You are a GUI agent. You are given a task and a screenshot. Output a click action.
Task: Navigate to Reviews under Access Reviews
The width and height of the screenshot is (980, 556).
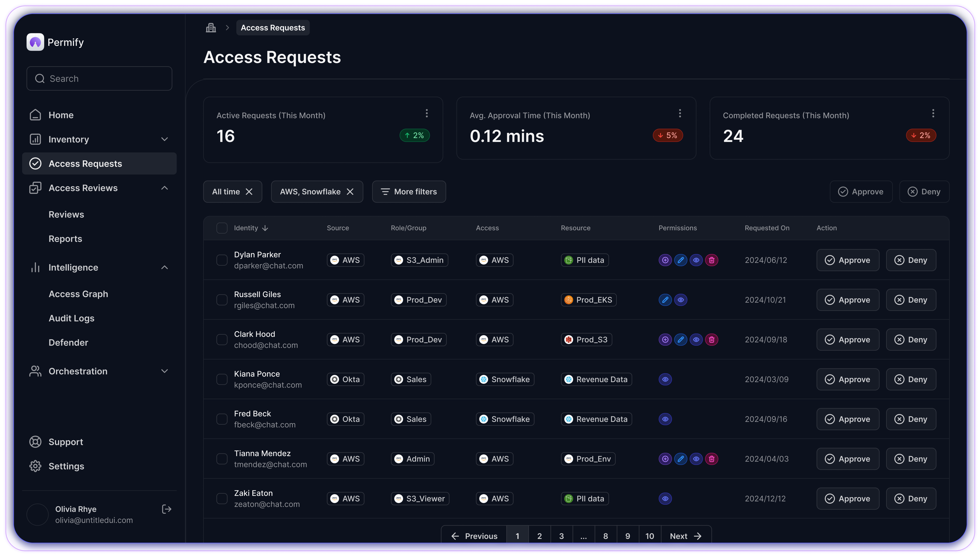66,214
